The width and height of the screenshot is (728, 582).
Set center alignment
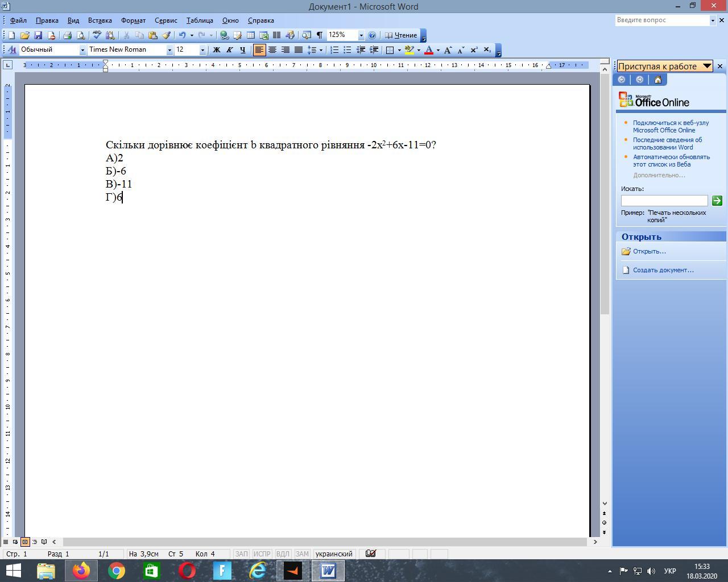272,50
